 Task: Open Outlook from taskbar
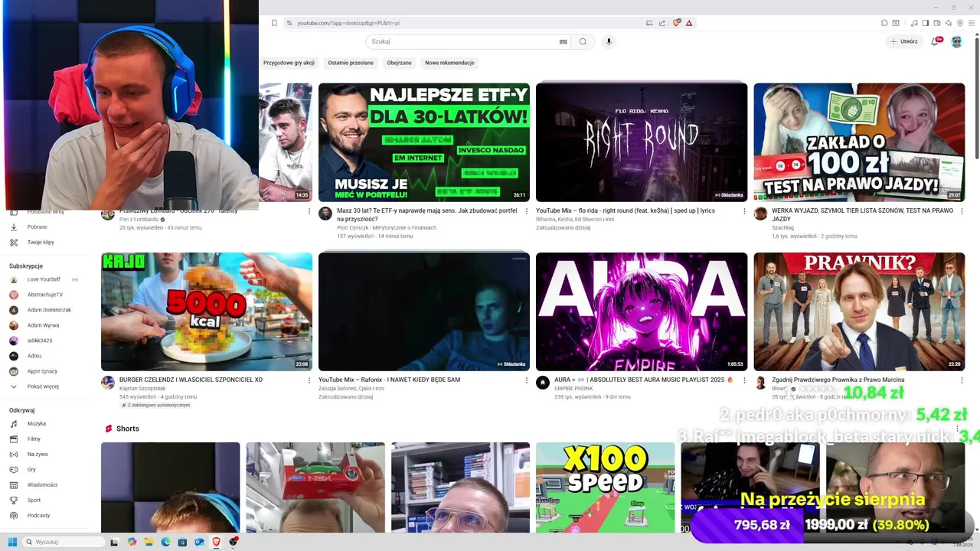click(199, 542)
